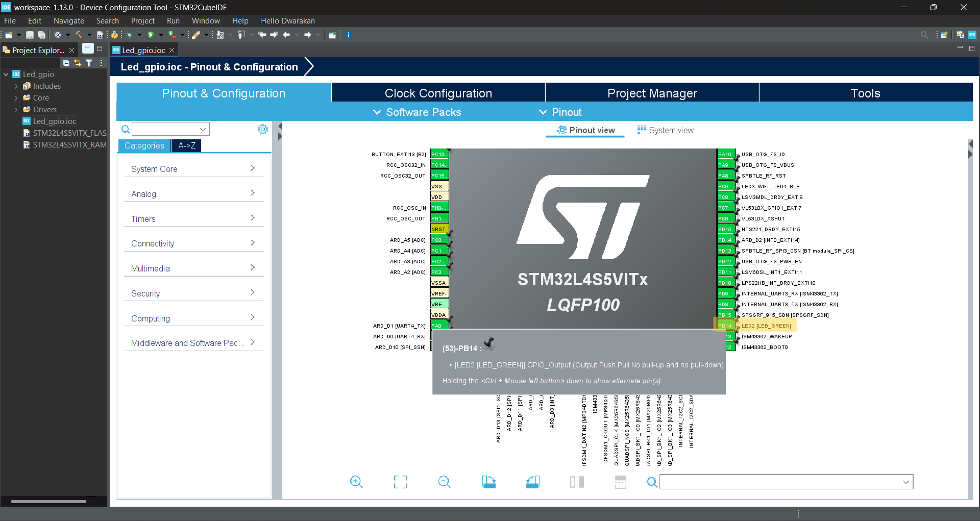Collapse the Software Packs section
The height and width of the screenshot is (521, 980).
pos(377,112)
